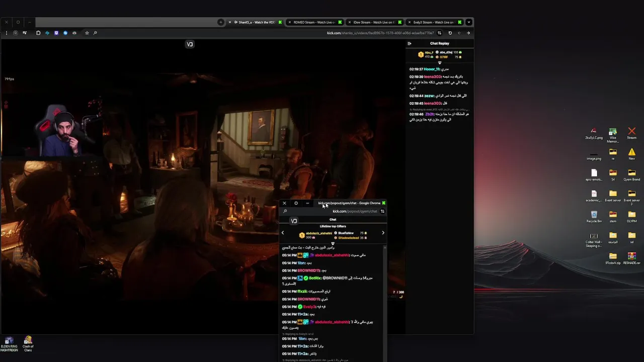Collapse Lifetime top Gifters in popout chat
This screenshot has height=362, width=644.
333,243
